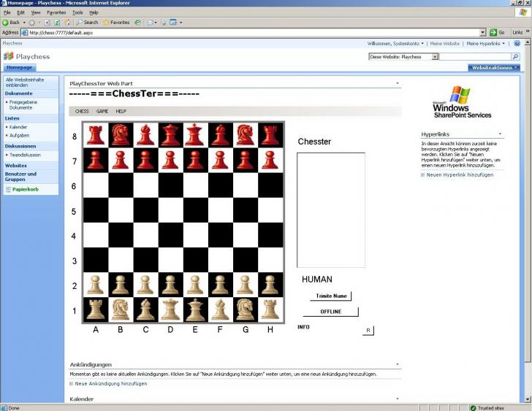This screenshot has height=411, width=532.
Task: Open the Favorites star toolbar button
Action: click(116, 23)
